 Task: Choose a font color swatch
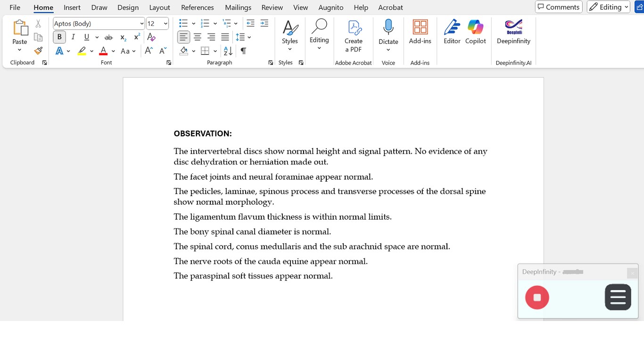pos(103,50)
